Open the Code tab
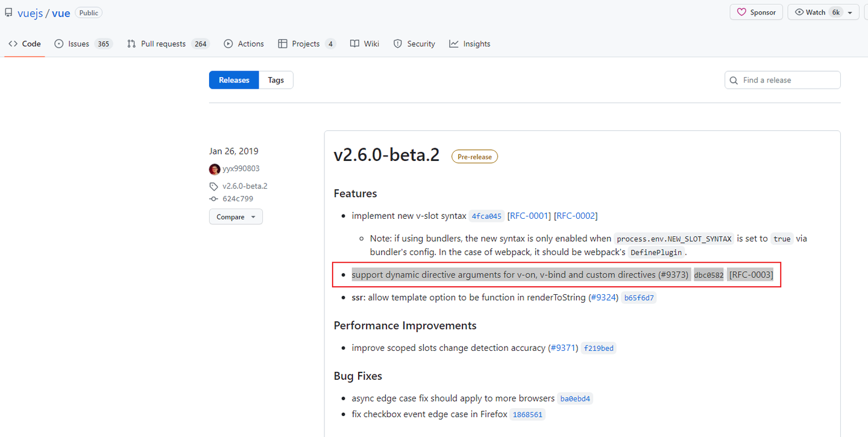 point(25,44)
